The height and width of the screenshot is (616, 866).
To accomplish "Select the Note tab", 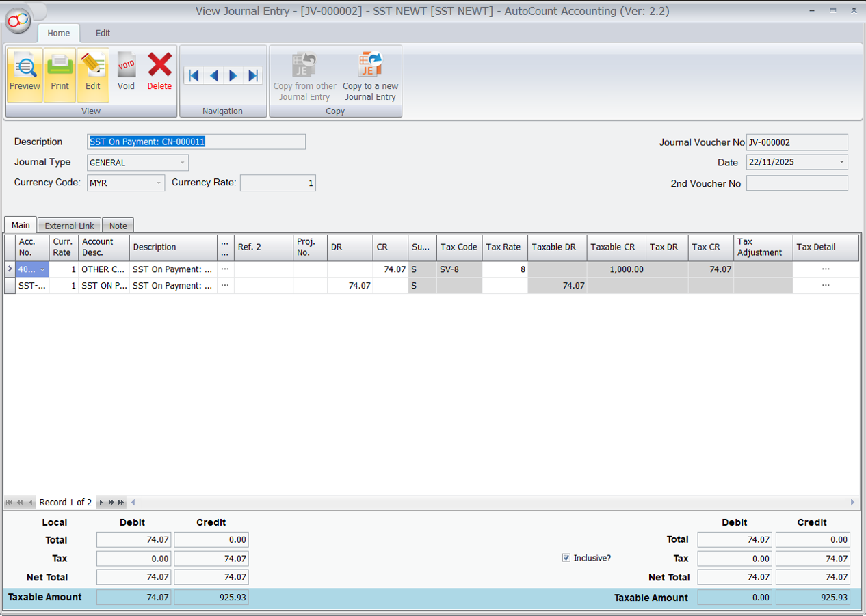I will (118, 226).
